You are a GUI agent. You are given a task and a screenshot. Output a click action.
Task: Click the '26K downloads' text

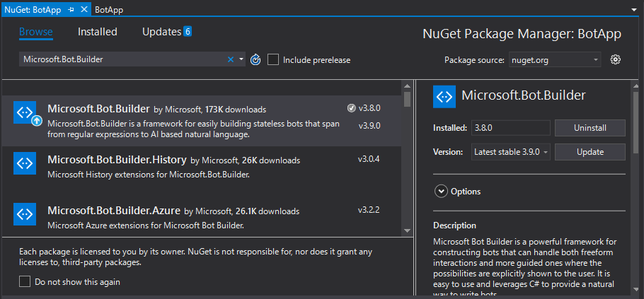tap(271, 160)
